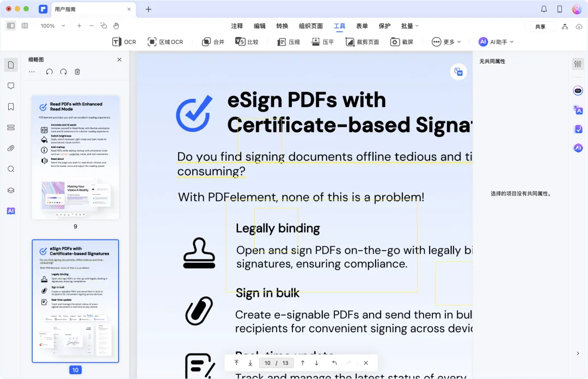This screenshot has height=379, width=588.
Task: Click the AI icon in right sidebar
Action: pyautogui.click(x=578, y=148)
